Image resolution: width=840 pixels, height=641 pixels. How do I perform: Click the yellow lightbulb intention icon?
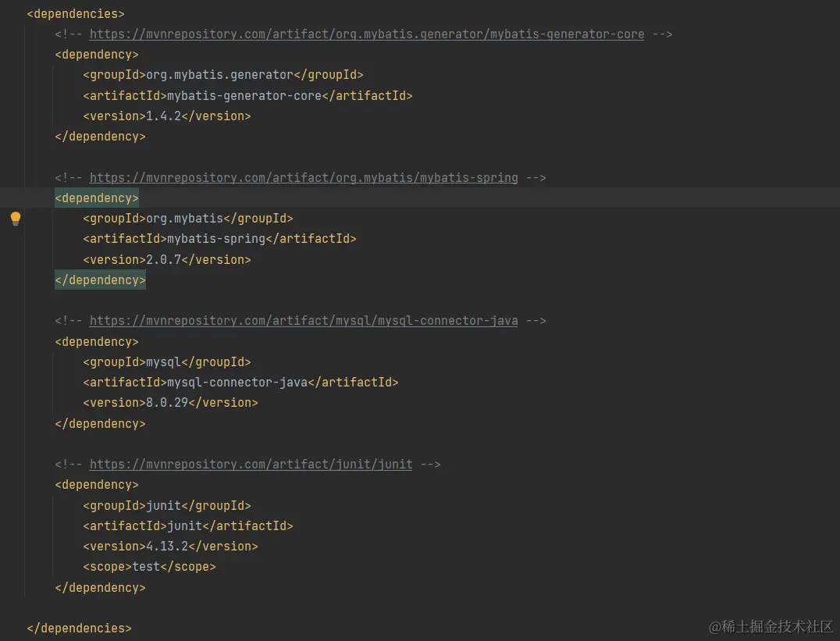click(x=16, y=218)
